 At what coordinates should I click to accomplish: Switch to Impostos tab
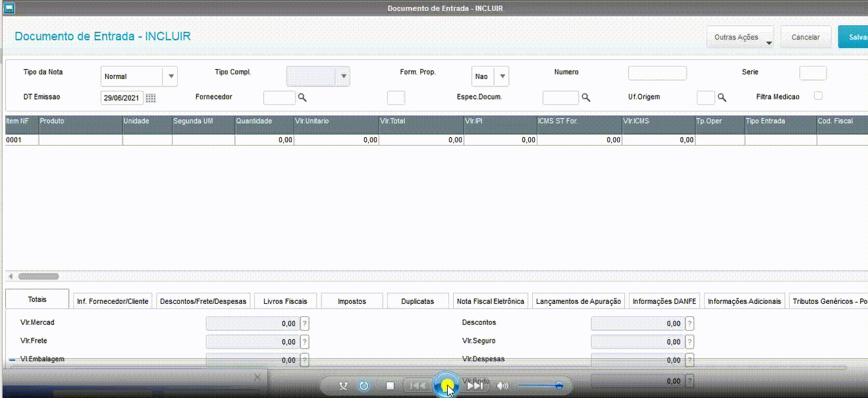coord(352,301)
